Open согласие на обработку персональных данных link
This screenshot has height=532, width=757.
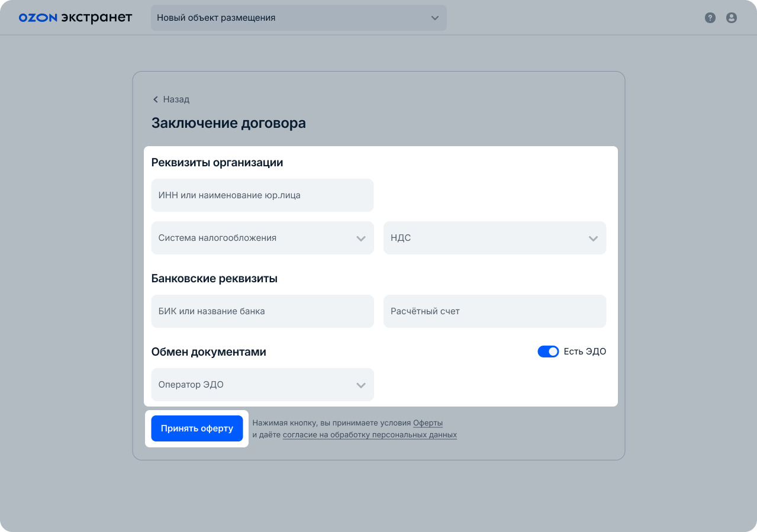pyautogui.click(x=369, y=435)
